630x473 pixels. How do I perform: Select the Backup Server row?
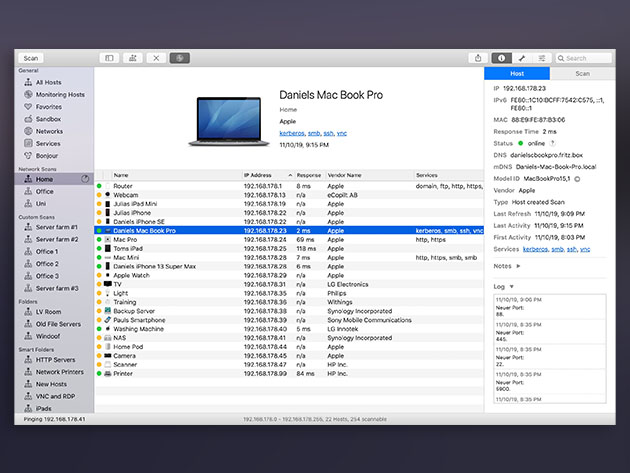point(289,311)
